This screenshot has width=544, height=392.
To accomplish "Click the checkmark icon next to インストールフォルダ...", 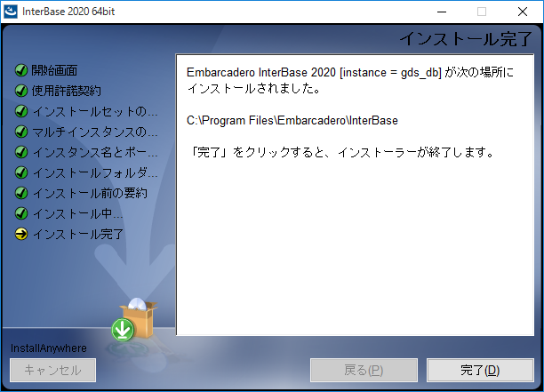I will click(x=21, y=172).
